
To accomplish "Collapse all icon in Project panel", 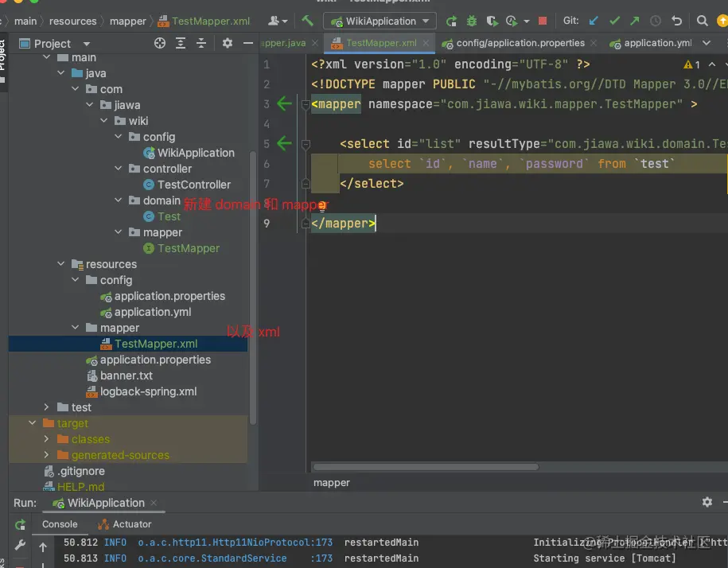I will 201,44.
